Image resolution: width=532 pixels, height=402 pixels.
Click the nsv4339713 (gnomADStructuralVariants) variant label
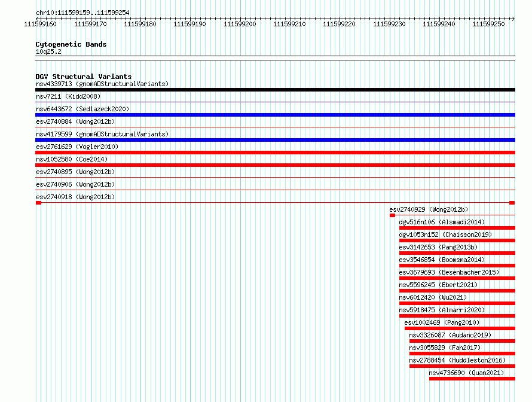point(102,84)
